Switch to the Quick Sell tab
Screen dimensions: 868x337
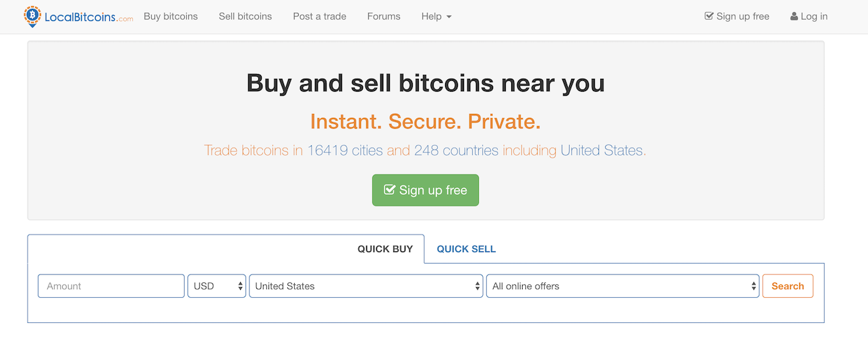tap(466, 249)
